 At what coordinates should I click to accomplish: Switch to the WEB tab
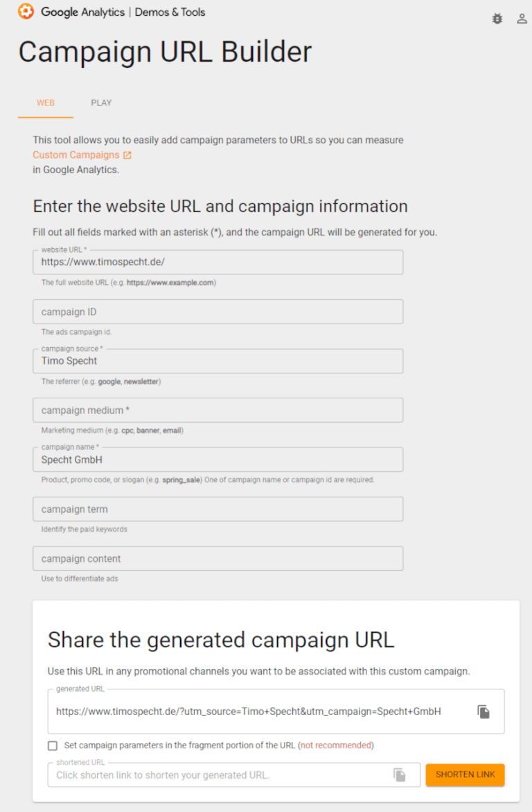[46, 103]
